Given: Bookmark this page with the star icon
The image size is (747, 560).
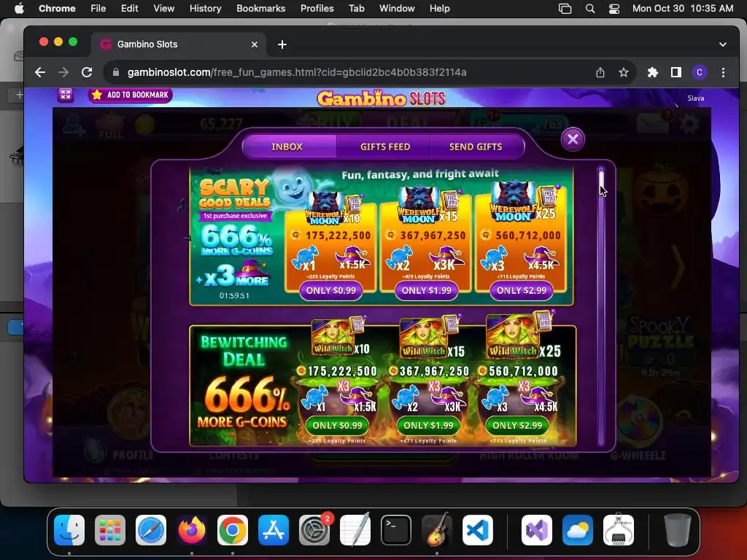Looking at the screenshot, I should (x=624, y=72).
